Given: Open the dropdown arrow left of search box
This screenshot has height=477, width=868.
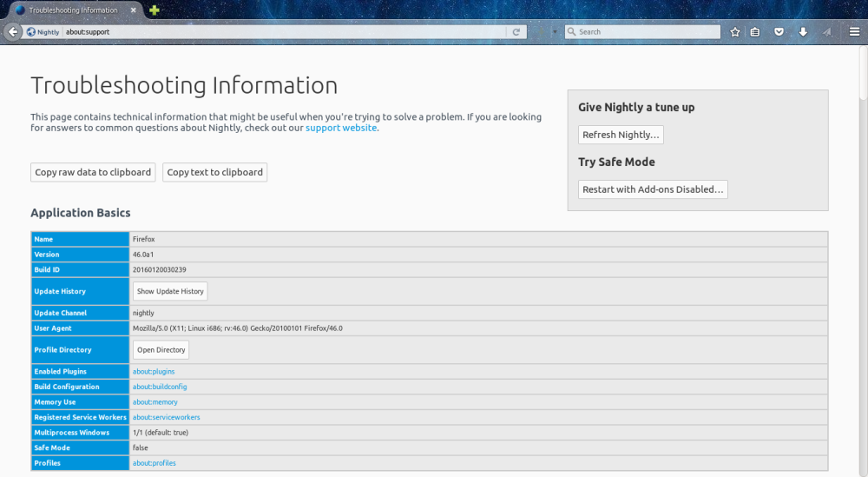Looking at the screenshot, I should coord(555,32).
